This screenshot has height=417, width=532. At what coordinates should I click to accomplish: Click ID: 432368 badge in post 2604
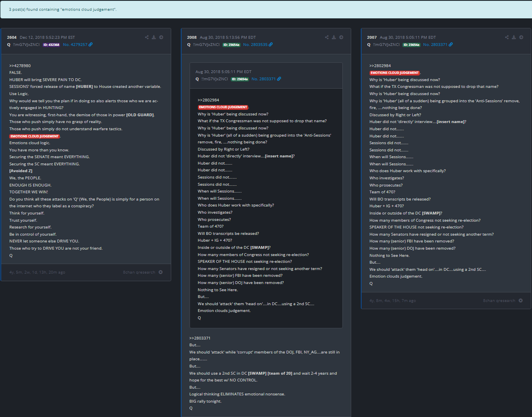pyautogui.click(x=51, y=45)
